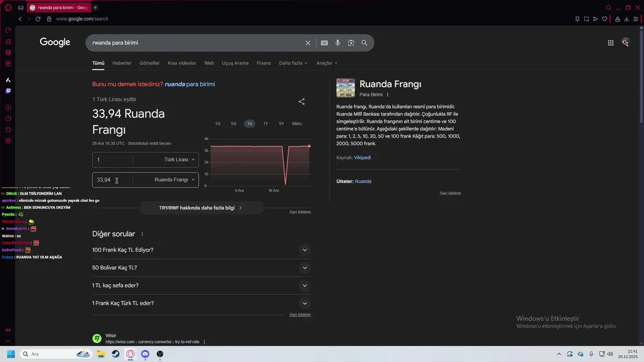Screen dimensions: 644x362
Task: Open three-dot menu next to Diğer sorular
Action: coord(142,234)
